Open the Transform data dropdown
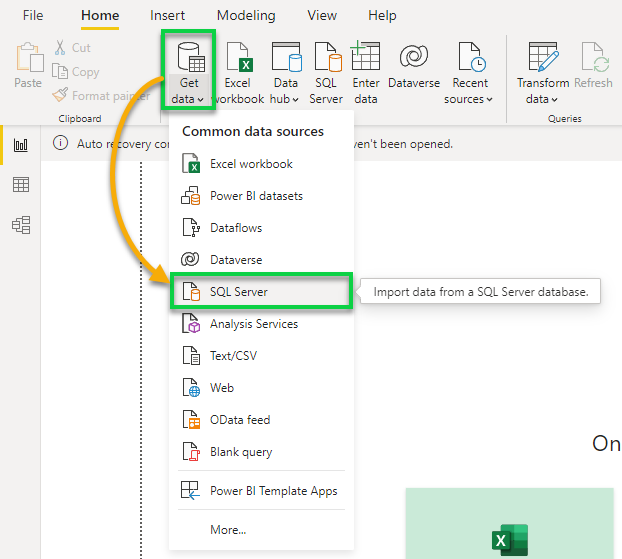Screen dimensions: 622x559 click(x=543, y=73)
